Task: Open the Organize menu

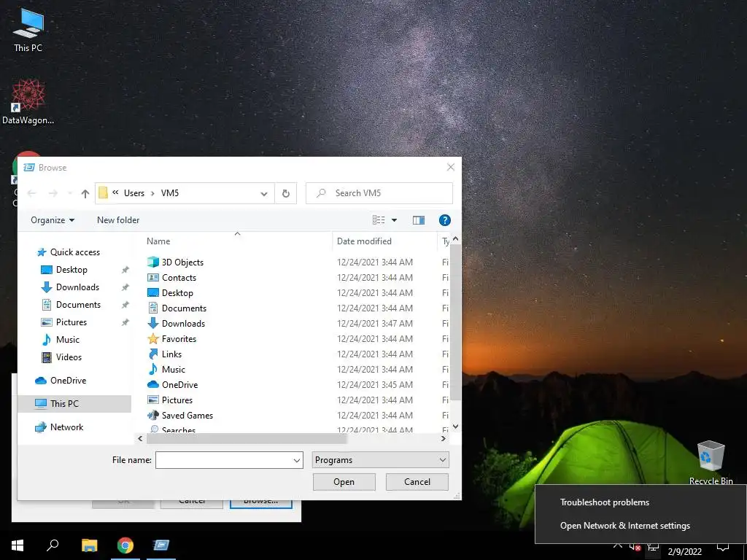Action: coord(53,220)
